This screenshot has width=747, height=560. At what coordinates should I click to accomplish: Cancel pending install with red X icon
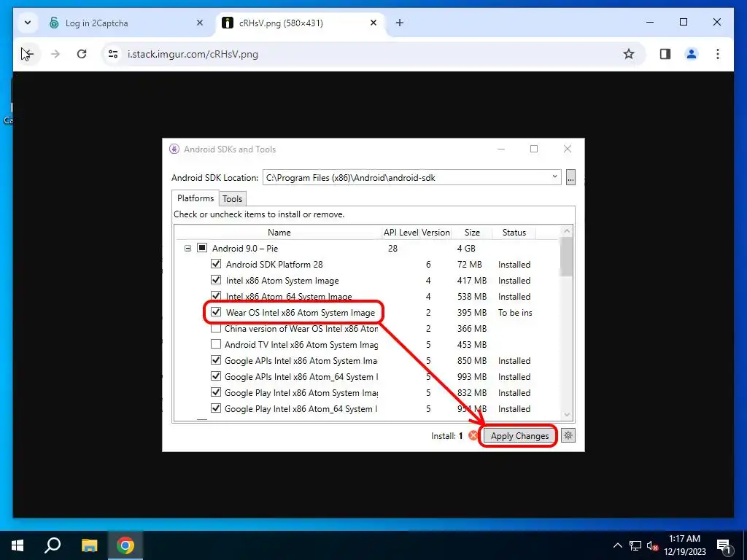(x=473, y=436)
